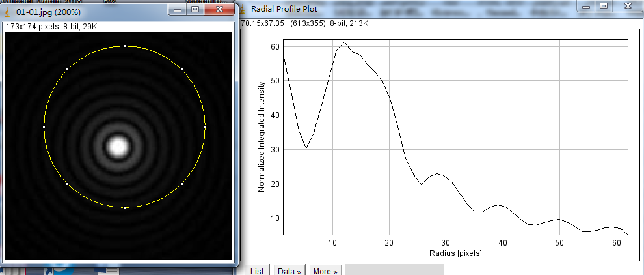Image resolution: width=644 pixels, height=275 pixels.
Task: Click the bottom handle of the circular selection
Action: [124, 207]
